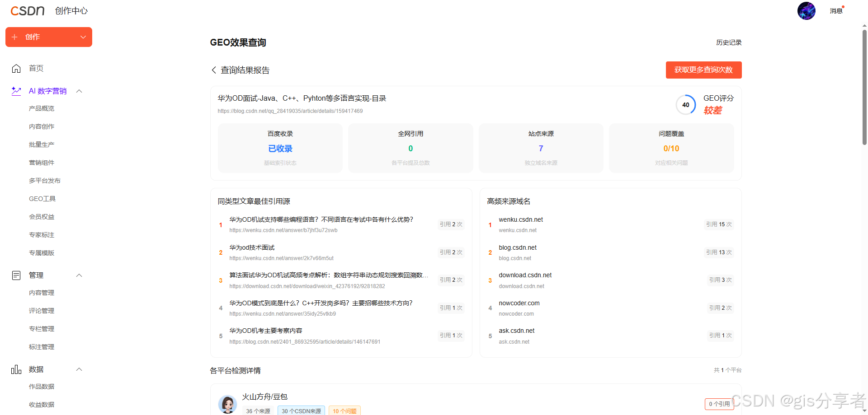Click the 火山方舟/豆包 avatar icon
Screen dimensions: 868x415
click(227, 404)
